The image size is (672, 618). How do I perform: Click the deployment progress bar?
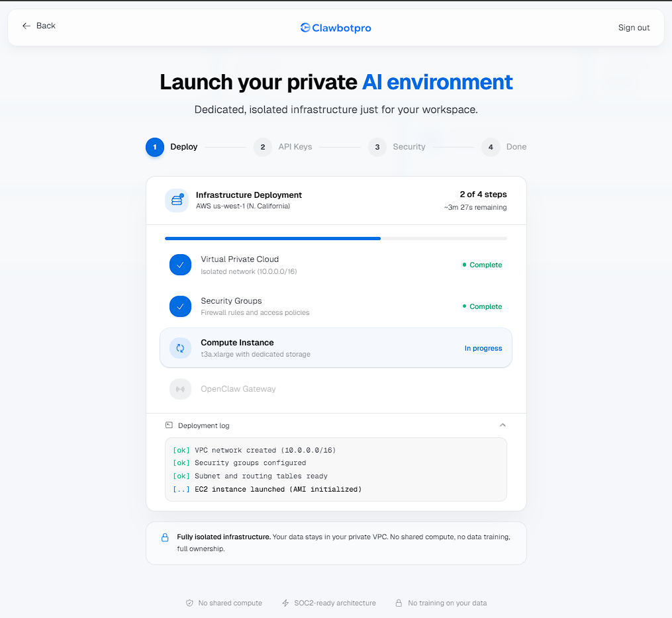pyautogui.click(x=336, y=238)
